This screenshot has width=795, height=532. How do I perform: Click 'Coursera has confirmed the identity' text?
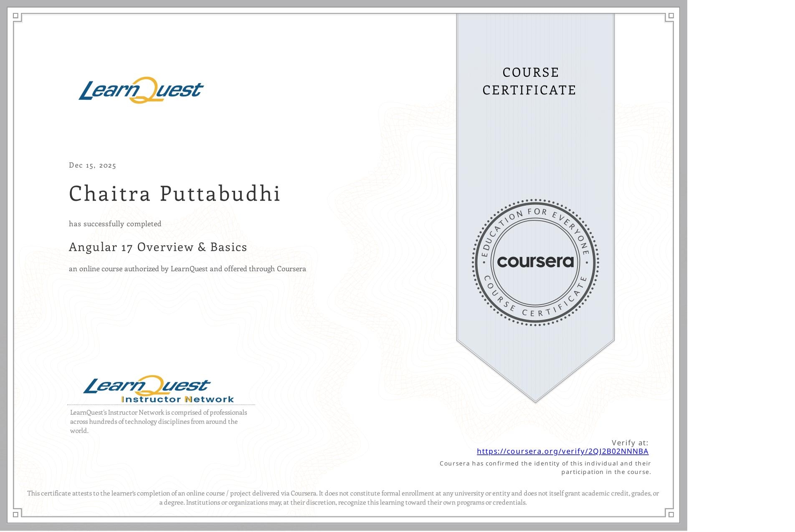(545, 467)
